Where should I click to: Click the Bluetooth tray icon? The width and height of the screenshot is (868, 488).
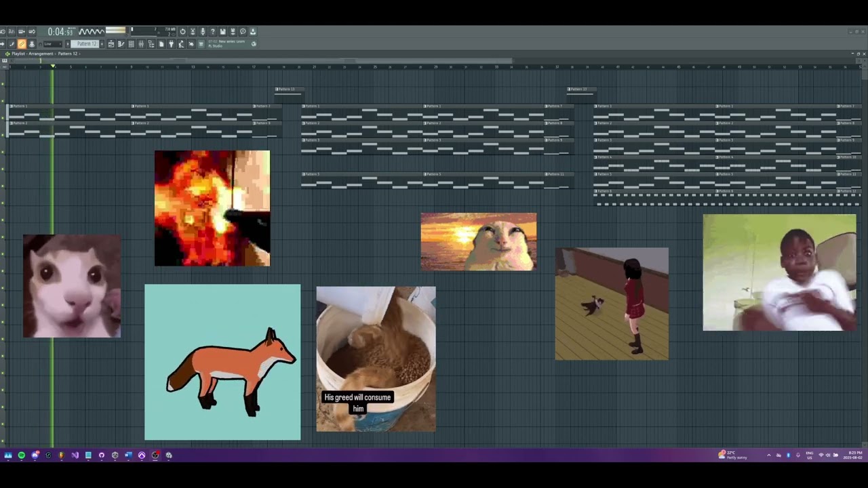(788, 455)
